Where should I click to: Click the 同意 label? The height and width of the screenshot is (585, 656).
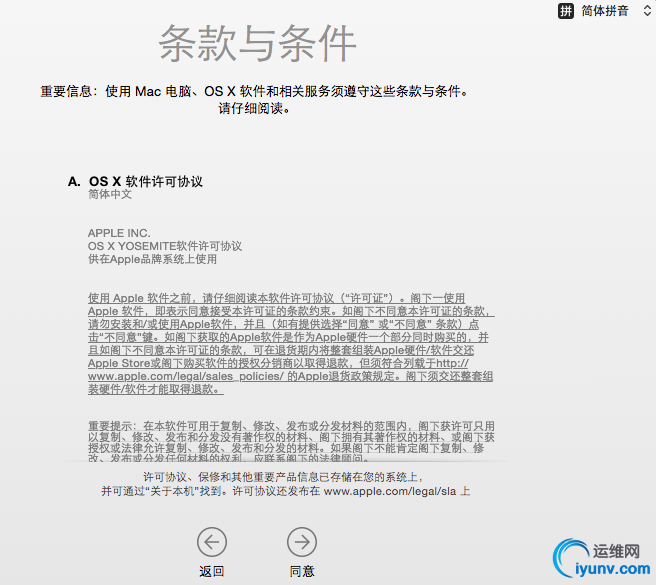[302, 571]
